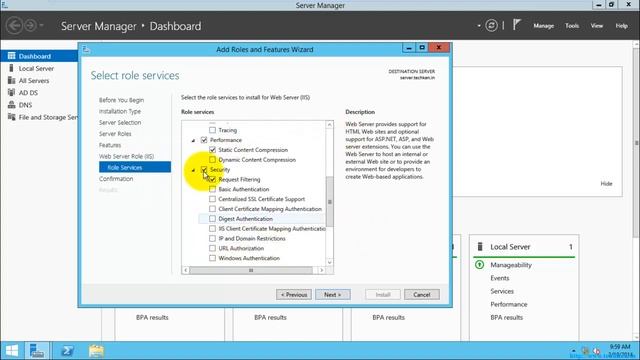Select the All Servers sidebar icon
Screen dimensions: 640x360
coord(11,80)
